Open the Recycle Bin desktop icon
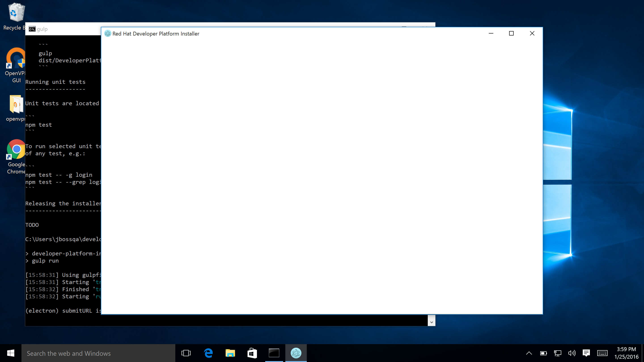644x362 pixels. [16, 13]
